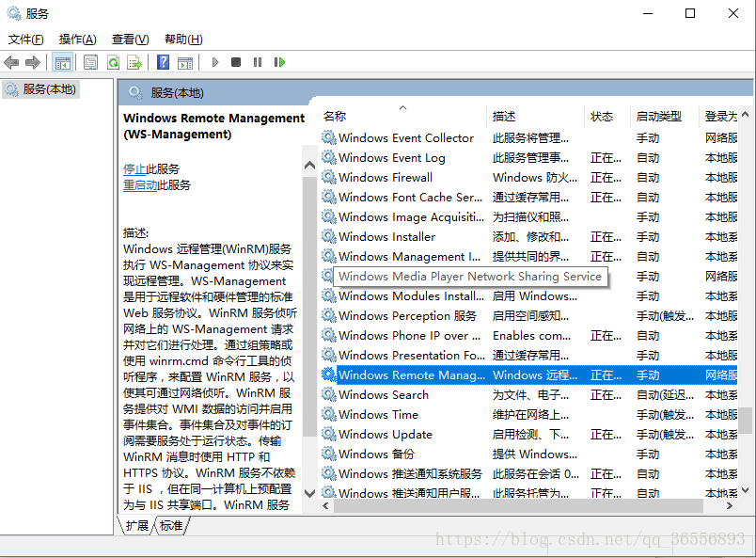This screenshot has width=756, height=558.
Task: Select Windows Phone IP over ... row
Action: point(528,336)
